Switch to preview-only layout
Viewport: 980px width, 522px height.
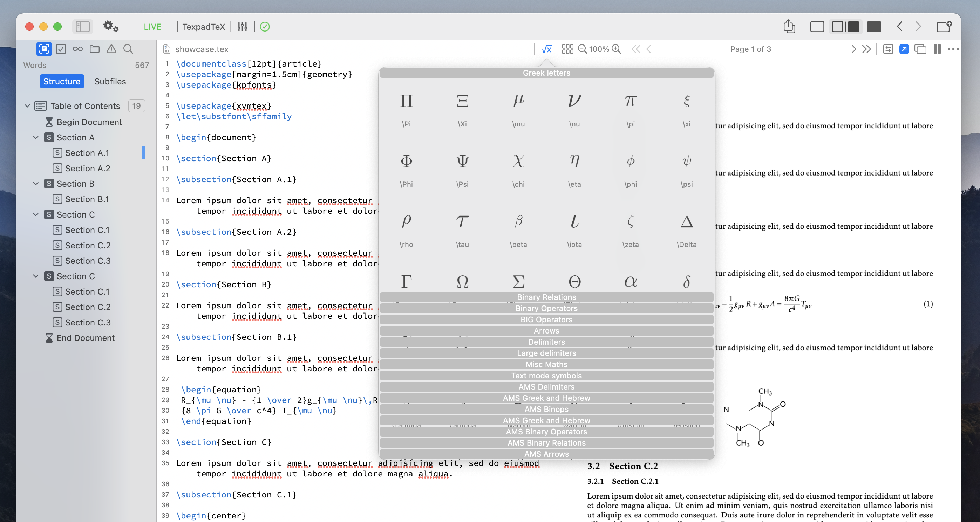(874, 27)
